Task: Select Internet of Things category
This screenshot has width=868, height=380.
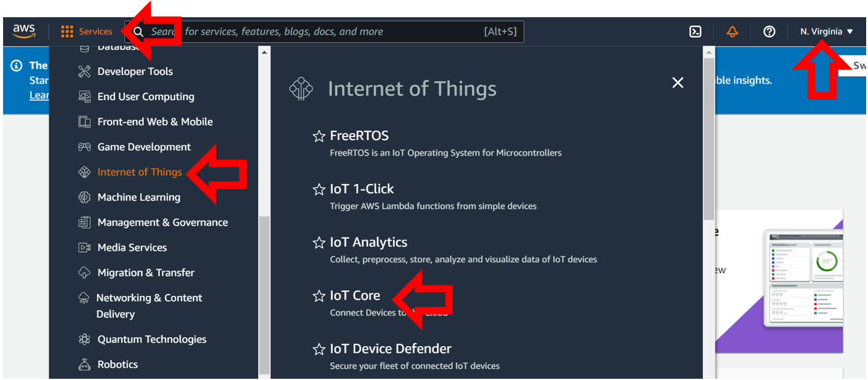Action: pyautogui.click(x=140, y=172)
